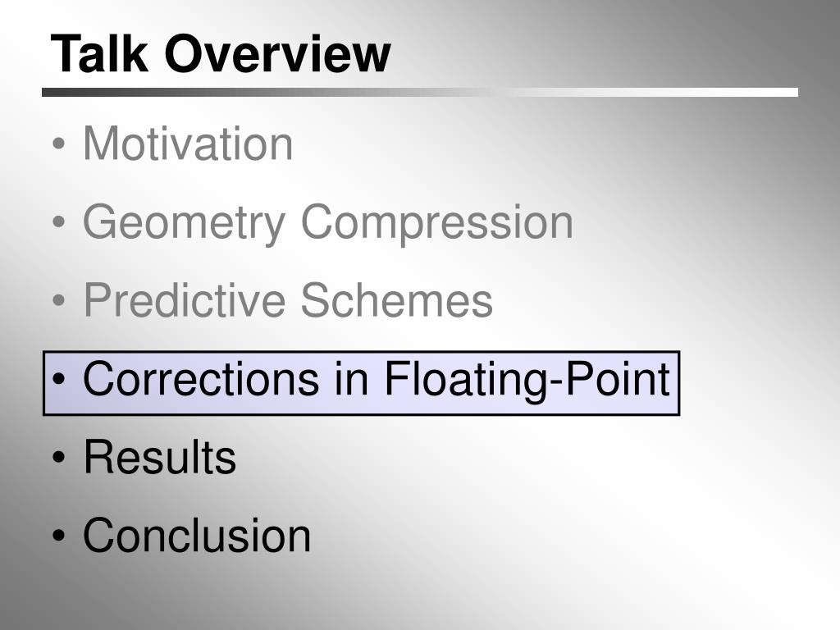840x630 pixels.
Task: Click the gradient divider line under the title
Action: tap(420, 92)
